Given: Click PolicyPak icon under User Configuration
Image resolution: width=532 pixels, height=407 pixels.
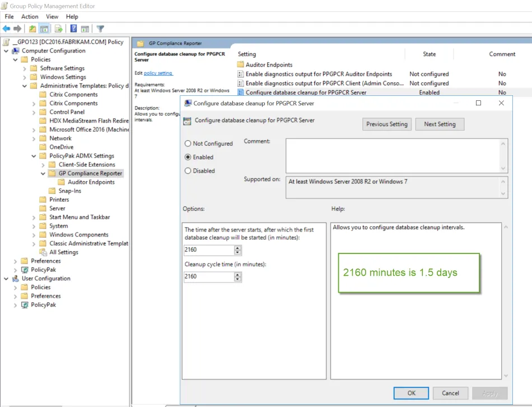Looking at the screenshot, I should (25, 305).
